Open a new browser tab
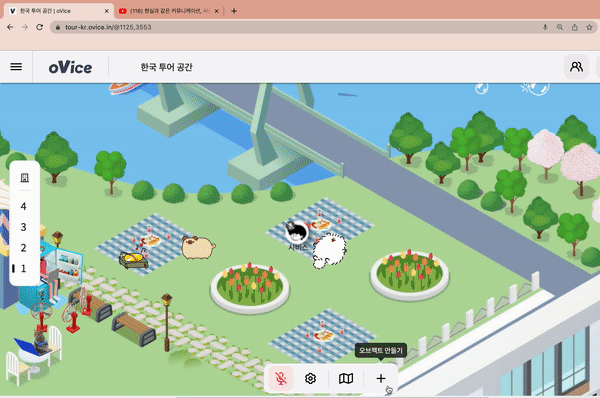This screenshot has width=600, height=398. [234, 11]
